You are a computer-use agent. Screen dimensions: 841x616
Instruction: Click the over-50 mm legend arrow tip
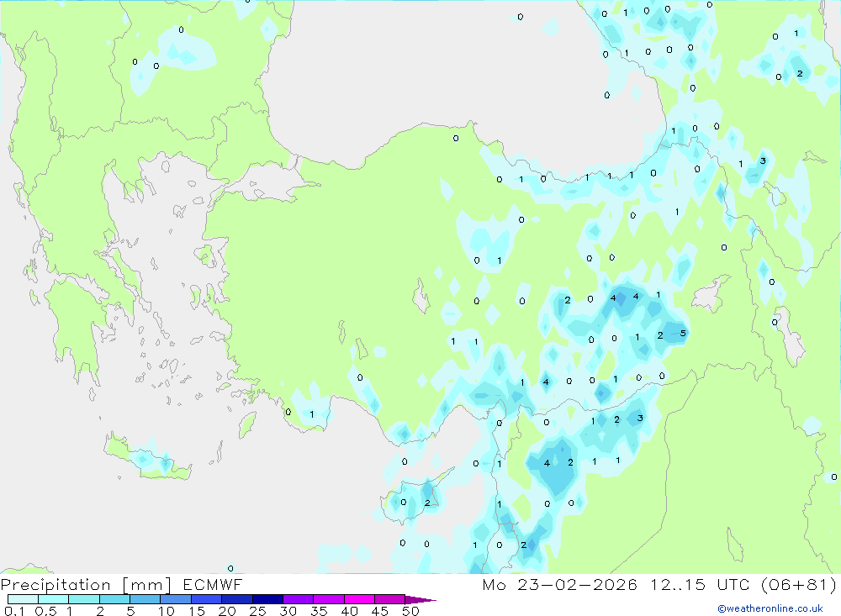pos(421,599)
